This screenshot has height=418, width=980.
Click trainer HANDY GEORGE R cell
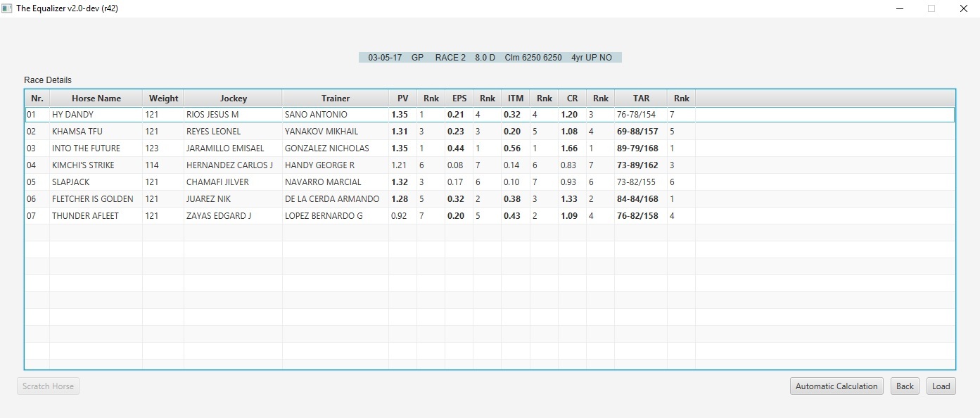(336, 165)
